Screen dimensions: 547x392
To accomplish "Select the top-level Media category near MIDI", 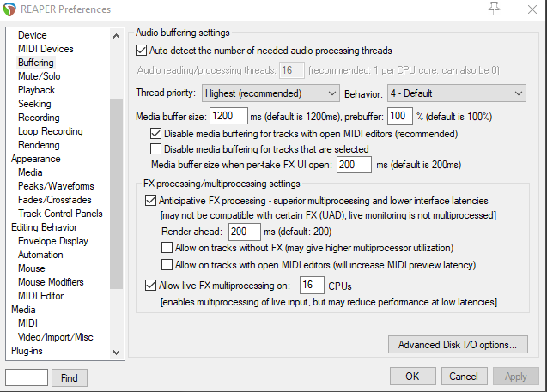I will click(23, 310).
